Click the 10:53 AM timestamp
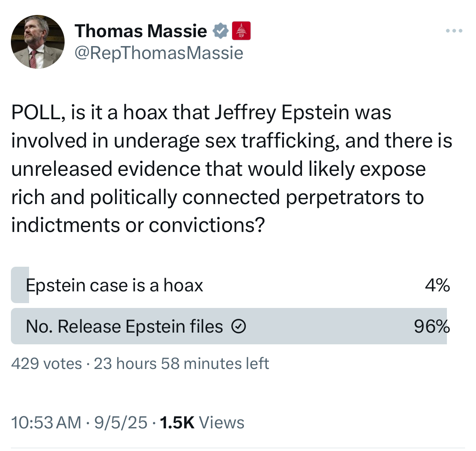 coord(46,423)
